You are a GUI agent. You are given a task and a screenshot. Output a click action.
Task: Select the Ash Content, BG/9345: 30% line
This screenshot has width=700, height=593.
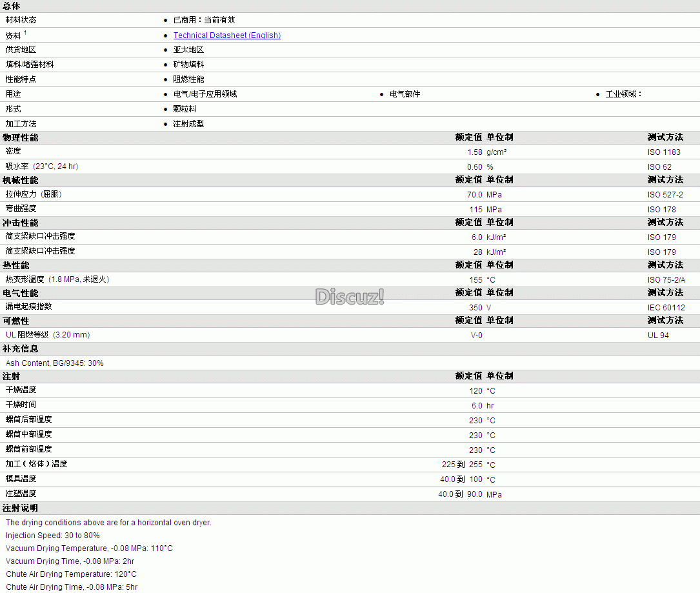[54, 363]
